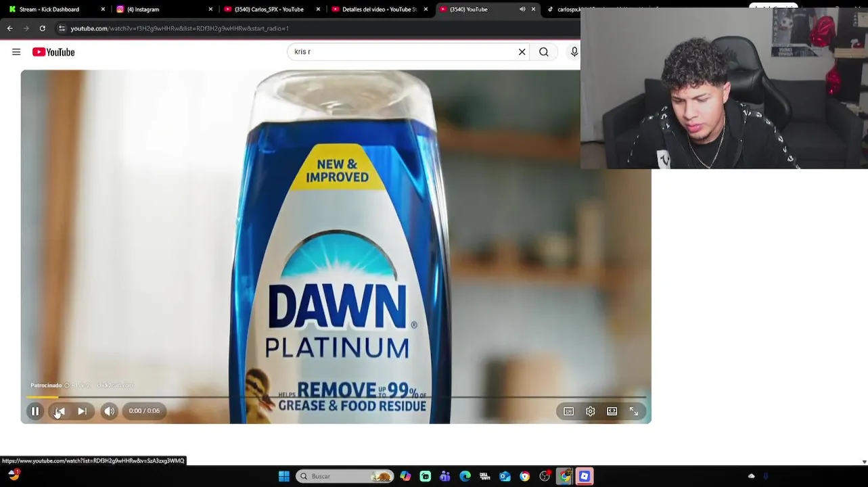Mute the tab via its audio speaker icon
Viewport: 868px width, 487px height.
pos(522,9)
